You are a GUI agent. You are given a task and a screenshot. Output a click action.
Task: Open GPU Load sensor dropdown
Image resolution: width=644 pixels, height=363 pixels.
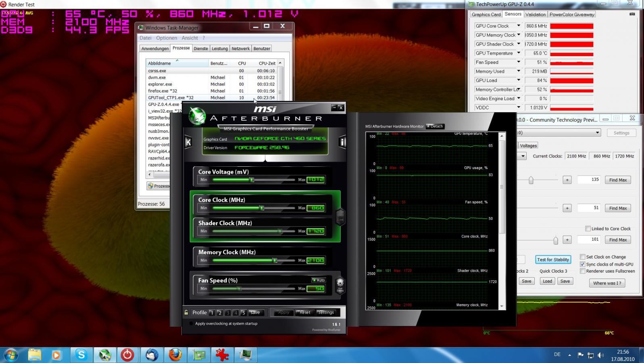pos(519,80)
